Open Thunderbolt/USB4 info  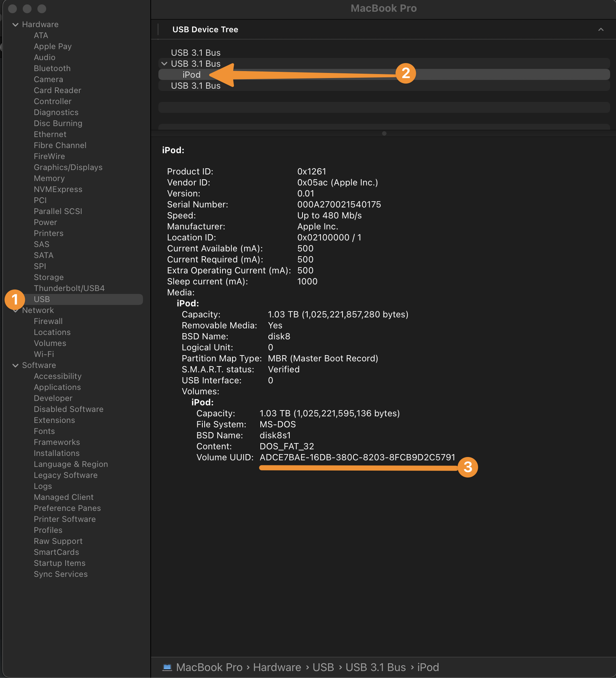click(x=69, y=288)
